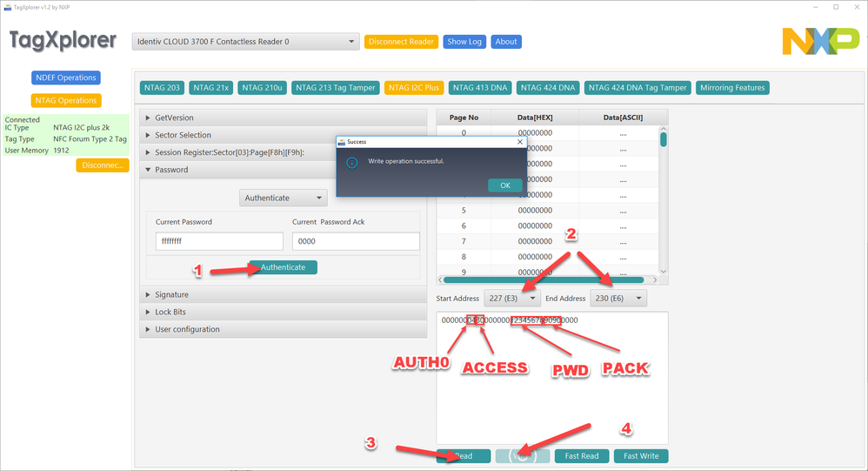Click the Current Password field
The height and width of the screenshot is (471, 868).
pos(219,241)
